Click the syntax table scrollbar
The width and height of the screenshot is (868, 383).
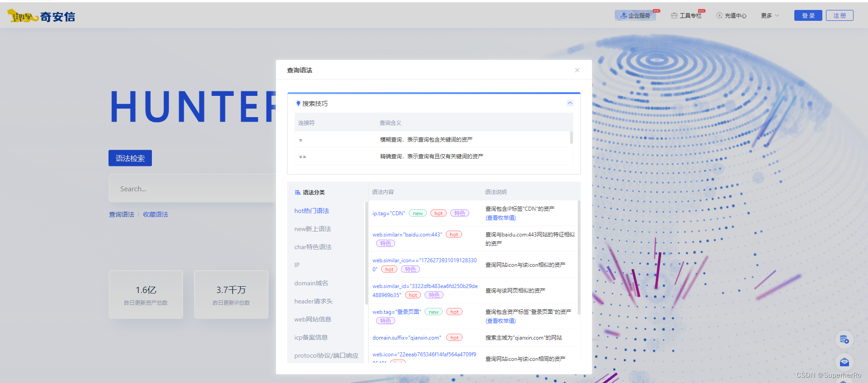click(x=579, y=258)
